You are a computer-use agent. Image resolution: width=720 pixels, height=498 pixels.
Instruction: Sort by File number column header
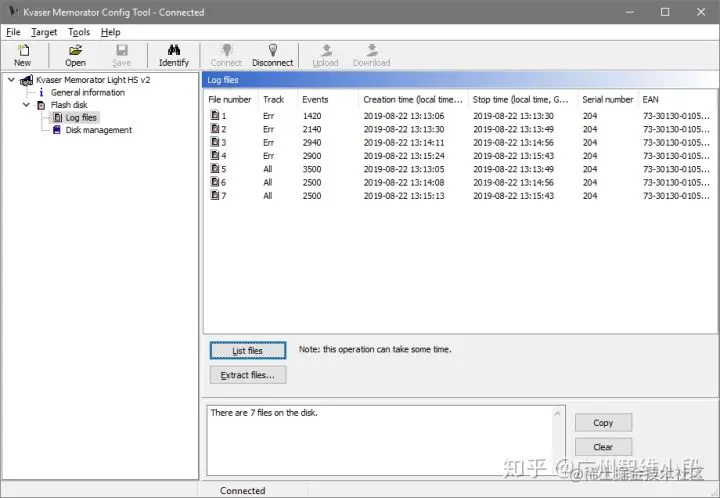coord(231,100)
